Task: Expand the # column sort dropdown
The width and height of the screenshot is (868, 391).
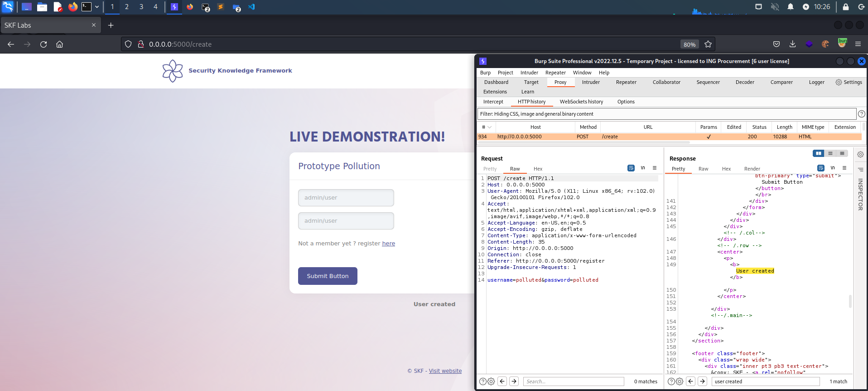Action: 490,127
